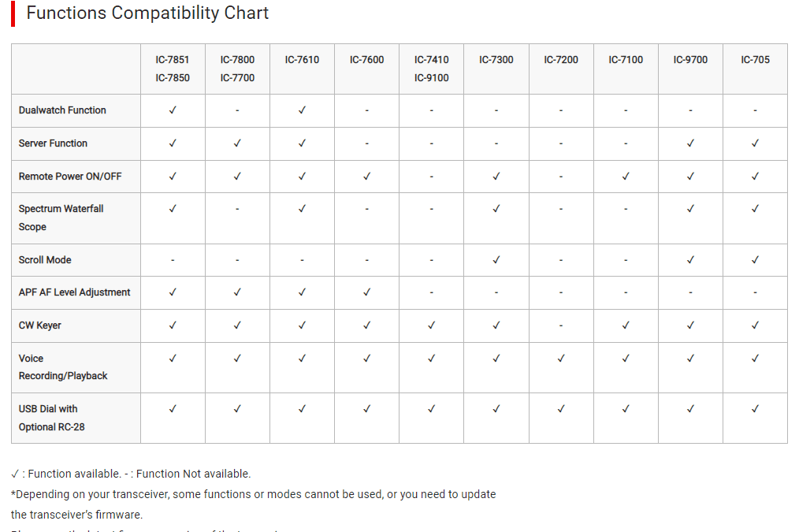Click USB Dial checkmark for IC-7851 IC-7850
The width and height of the screenshot is (799, 532).
(173, 409)
